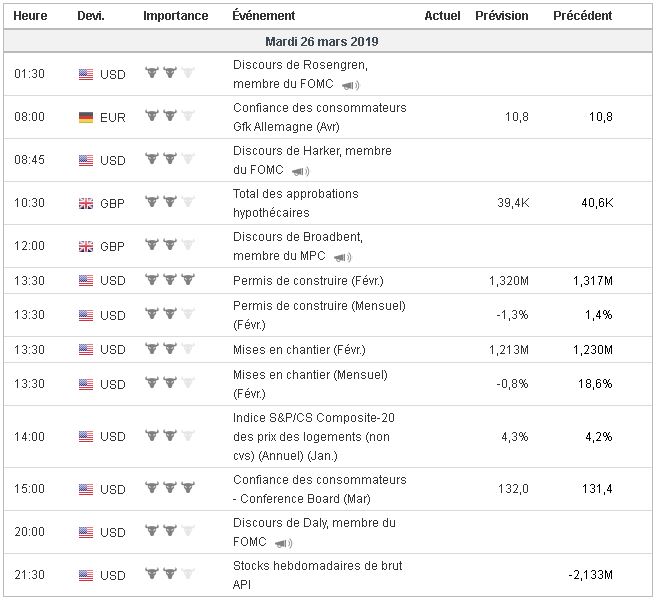Open the Confiance des consommateurs Gfk Allemagne event
This screenshot has width=659, height=601.
pyautogui.click(x=319, y=117)
